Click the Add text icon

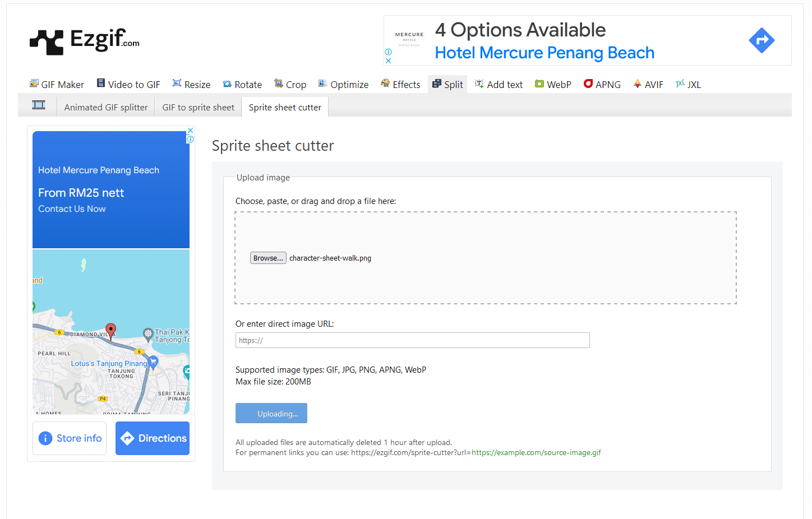point(479,84)
